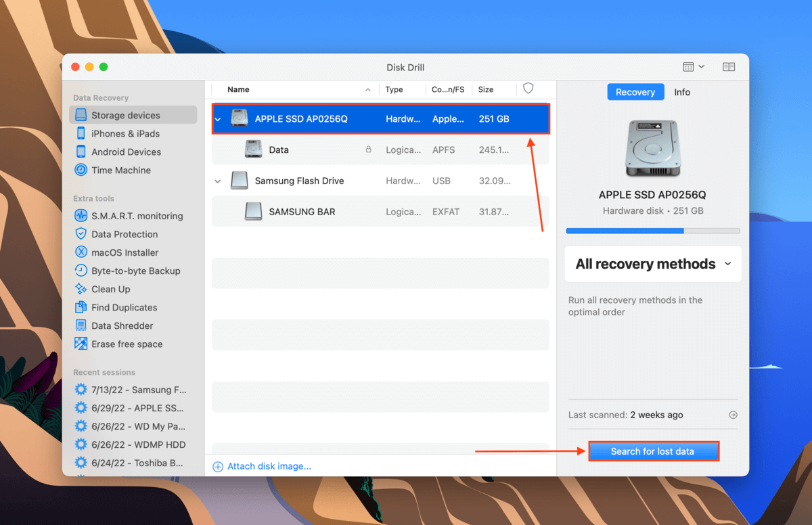Click the large hard disk image in Recovery panel
Image resolution: width=812 pixels, height=525 pixels.
(653, 149)
